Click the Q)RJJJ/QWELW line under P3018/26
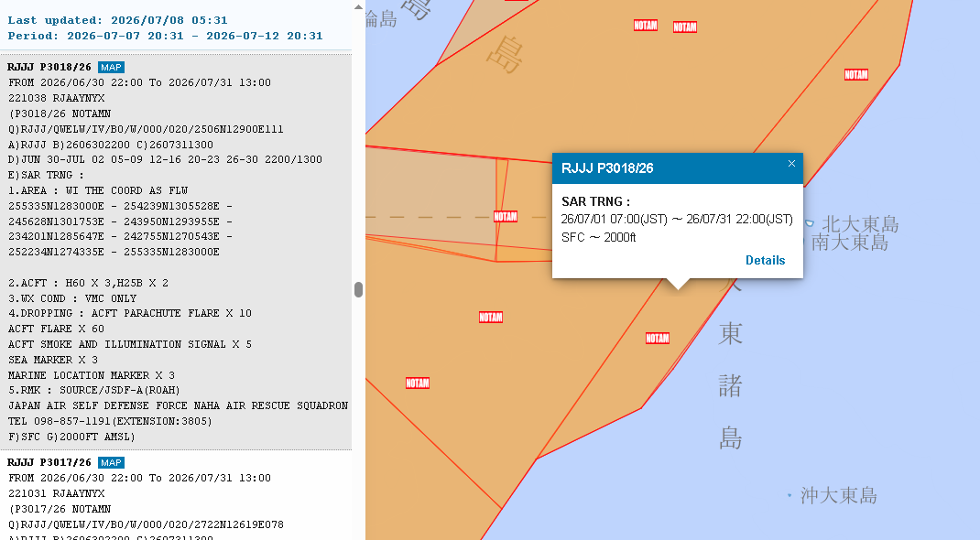This screenshot has height=540, width=980. tap(146, 129)
